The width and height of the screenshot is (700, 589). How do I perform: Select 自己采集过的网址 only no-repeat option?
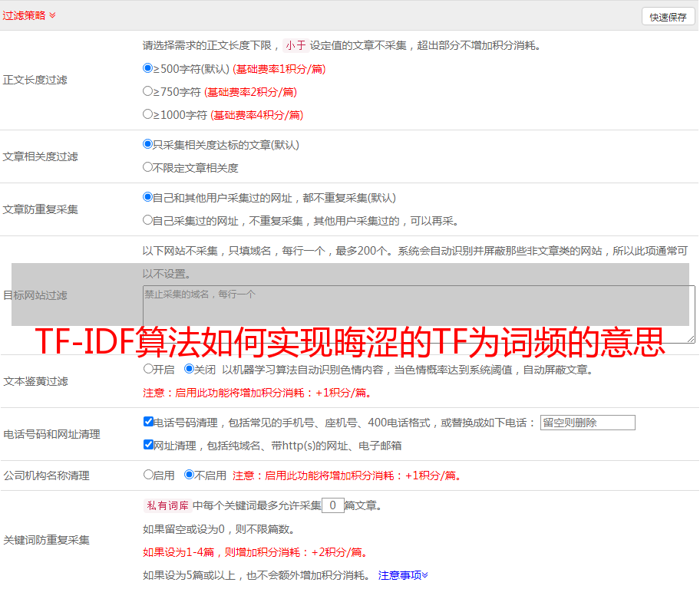148,220
